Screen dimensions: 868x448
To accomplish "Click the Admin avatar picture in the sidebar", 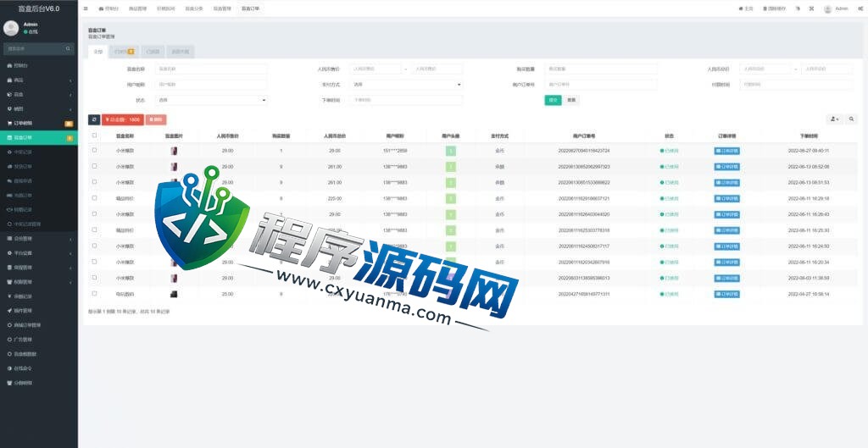I will point(11,28).
